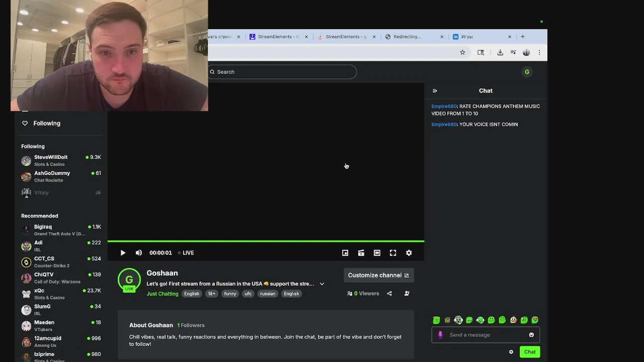
Task: Collapse the chat panel with arrow icon
Action: [x=435, y=91]
